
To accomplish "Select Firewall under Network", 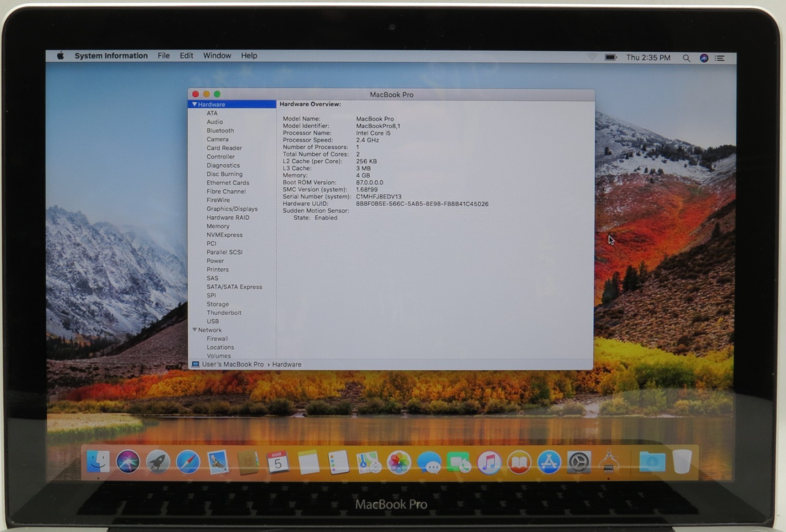I will (217, 338).
